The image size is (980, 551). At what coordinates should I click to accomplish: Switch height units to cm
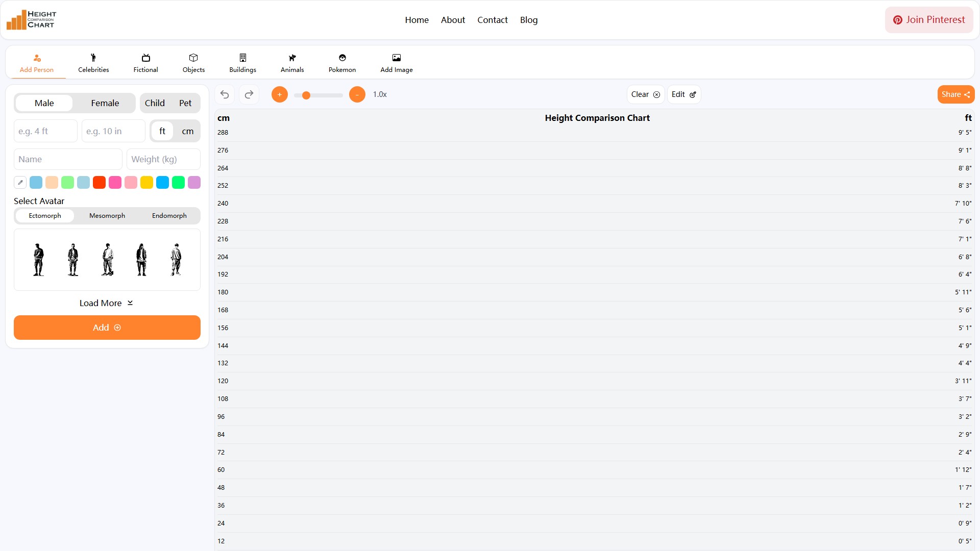point(187,131)
